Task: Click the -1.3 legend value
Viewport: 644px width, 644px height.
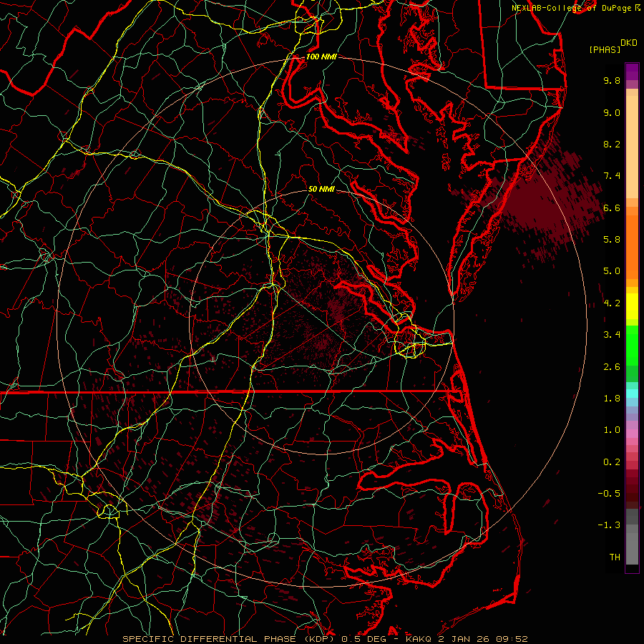Action: tap(609, 525)
